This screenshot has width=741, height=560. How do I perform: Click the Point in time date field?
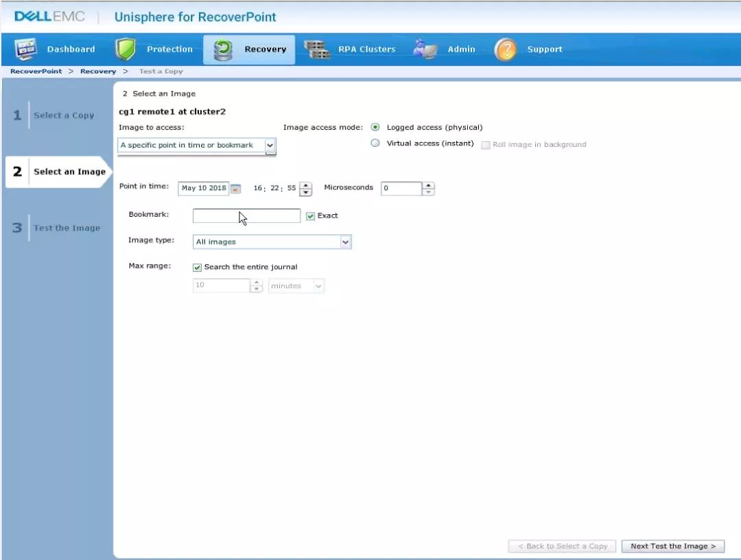203,189
